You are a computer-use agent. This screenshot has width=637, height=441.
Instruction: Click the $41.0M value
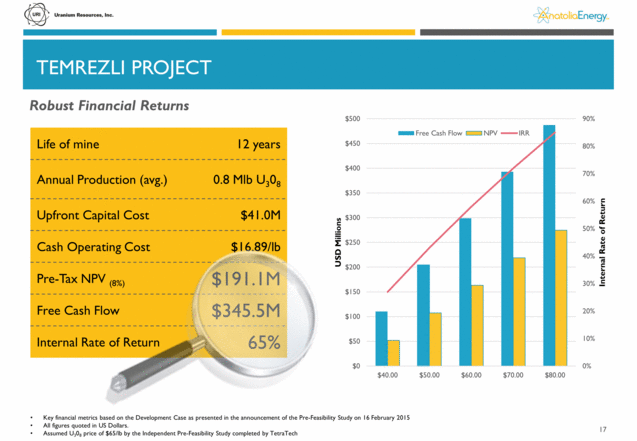click(260, 215)
